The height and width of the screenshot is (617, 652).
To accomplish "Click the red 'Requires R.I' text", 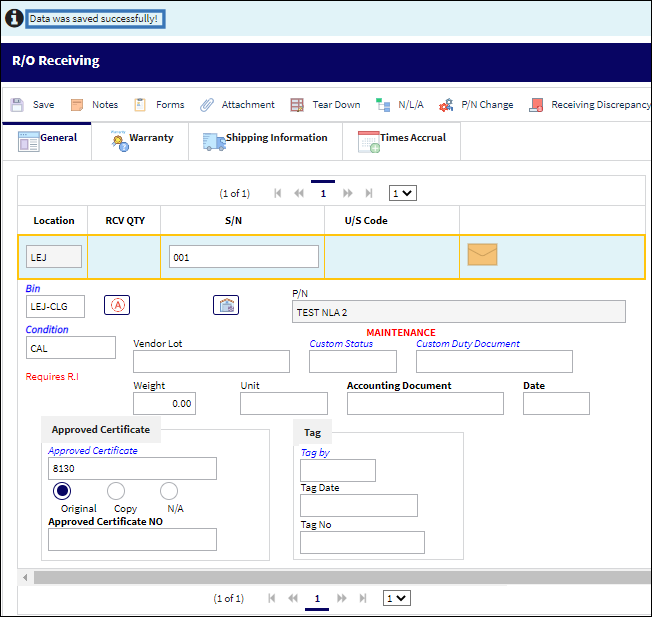I will point(52,377).
